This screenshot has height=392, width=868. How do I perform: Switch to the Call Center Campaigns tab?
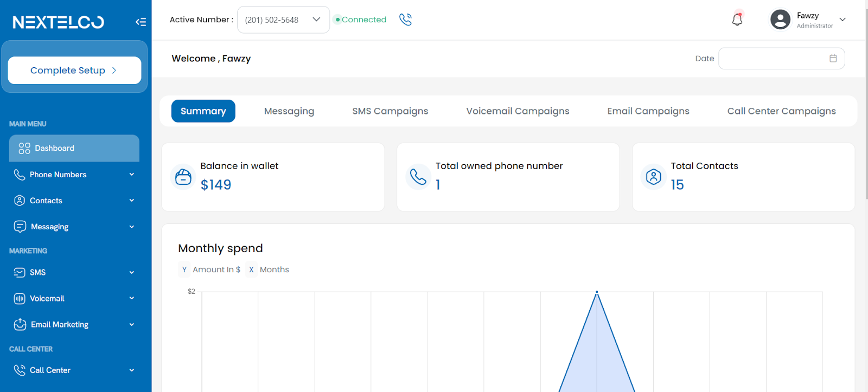[781, 111]
